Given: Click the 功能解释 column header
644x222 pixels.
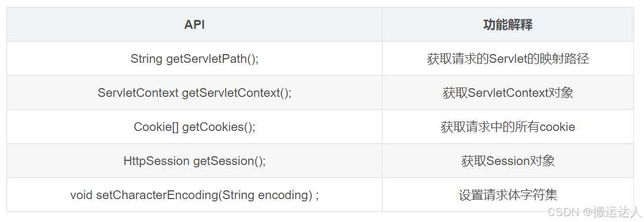Looking at the screenshot, I should pyautogui.click(x=508, y=25).
